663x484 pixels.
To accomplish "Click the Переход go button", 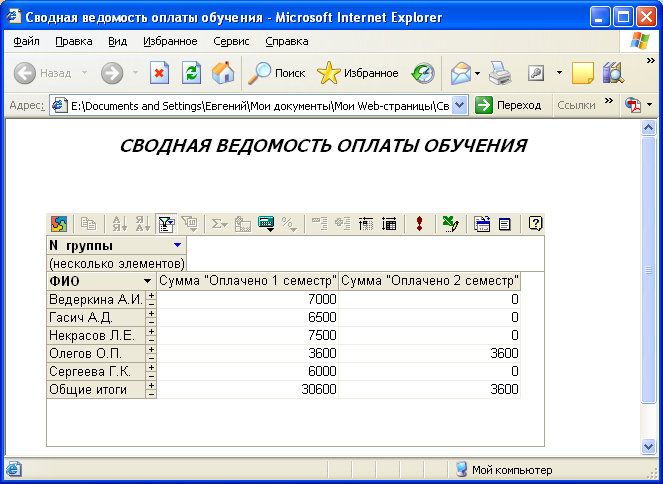I will [x=508, y=105].
